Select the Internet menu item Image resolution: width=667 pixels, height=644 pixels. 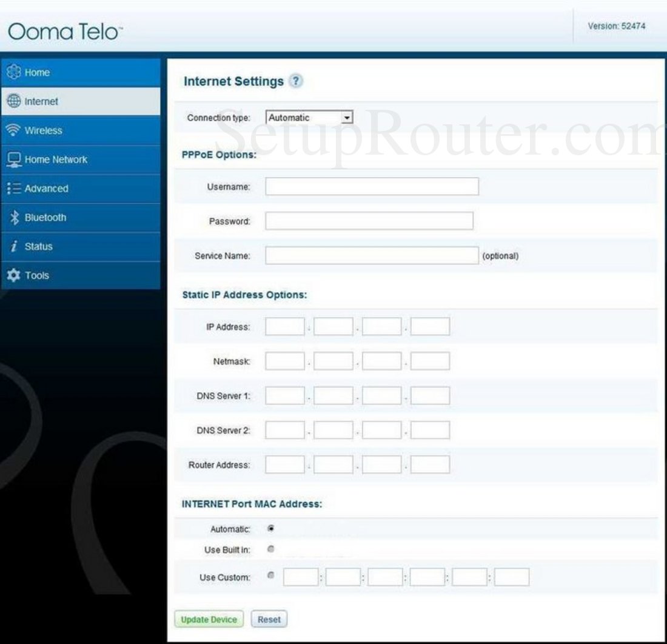[81, 101]
